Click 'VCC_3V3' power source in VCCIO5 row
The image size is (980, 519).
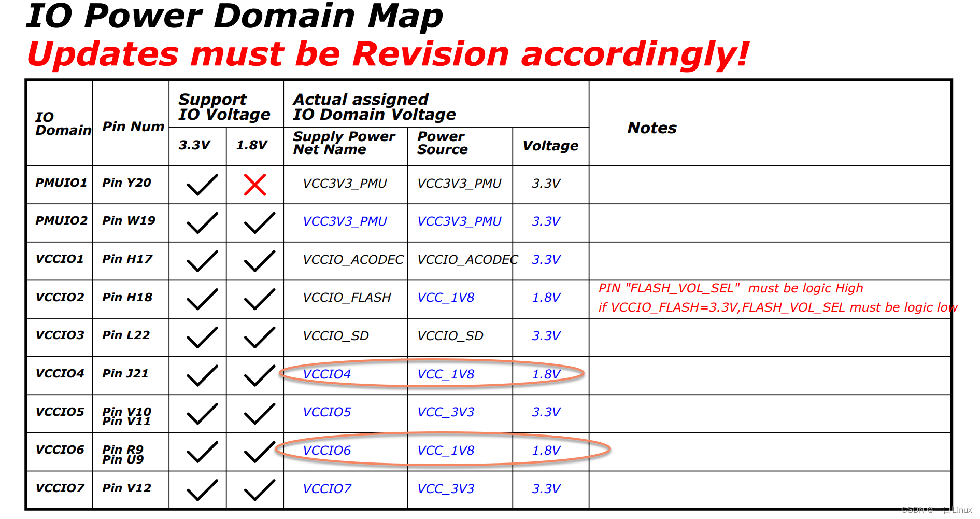point(446,412)
